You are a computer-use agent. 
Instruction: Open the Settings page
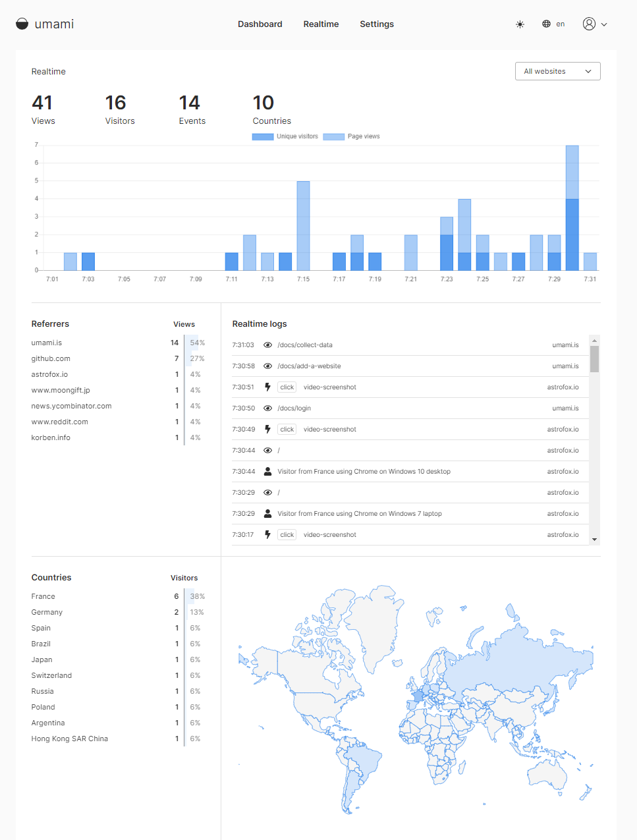376,24
